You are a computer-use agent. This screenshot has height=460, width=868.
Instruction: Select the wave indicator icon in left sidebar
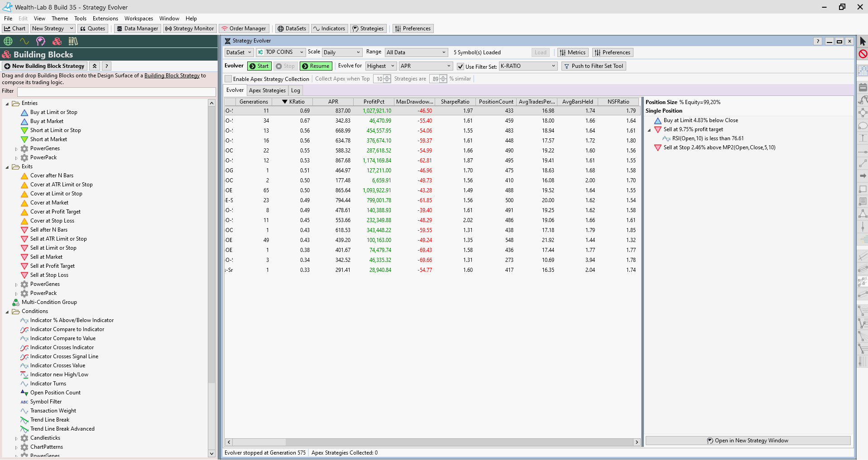pyautogui.click(x=24, y=41)
